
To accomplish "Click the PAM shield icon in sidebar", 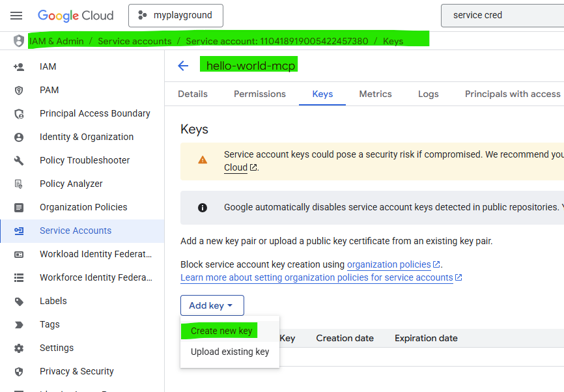I will [x=19, y=90].
